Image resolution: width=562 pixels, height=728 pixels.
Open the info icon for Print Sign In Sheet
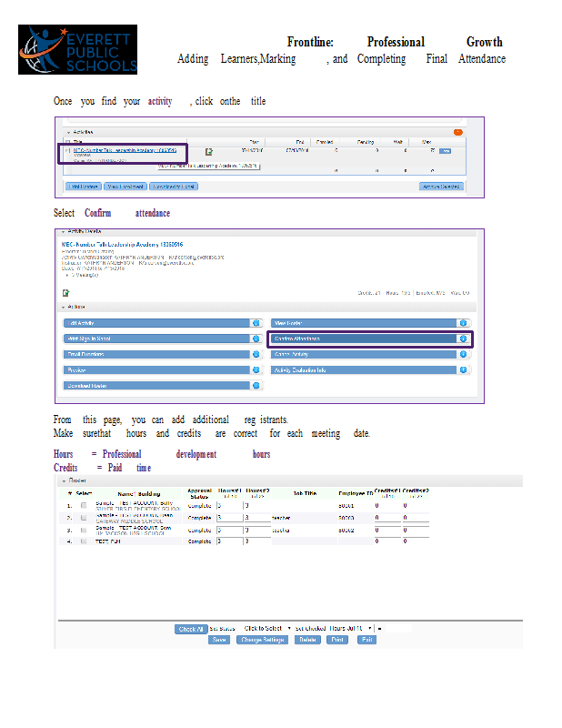[x=256, y=339]
